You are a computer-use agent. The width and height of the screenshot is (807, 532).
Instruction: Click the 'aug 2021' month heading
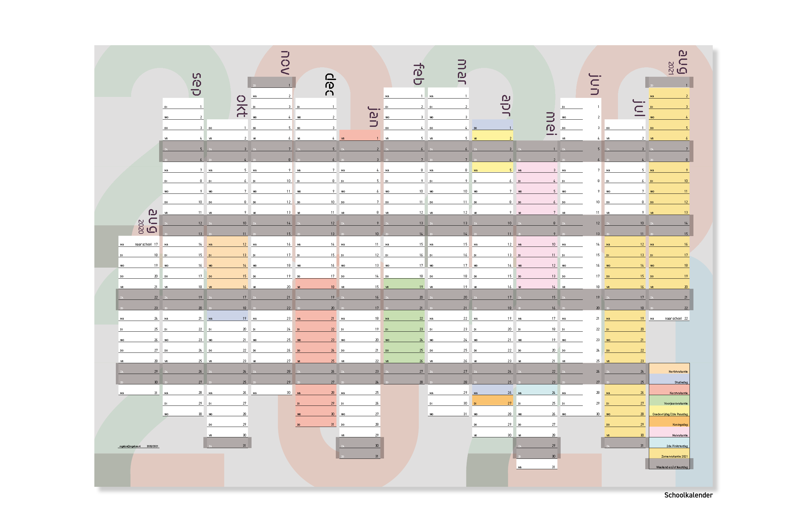(x=678, y=62)
